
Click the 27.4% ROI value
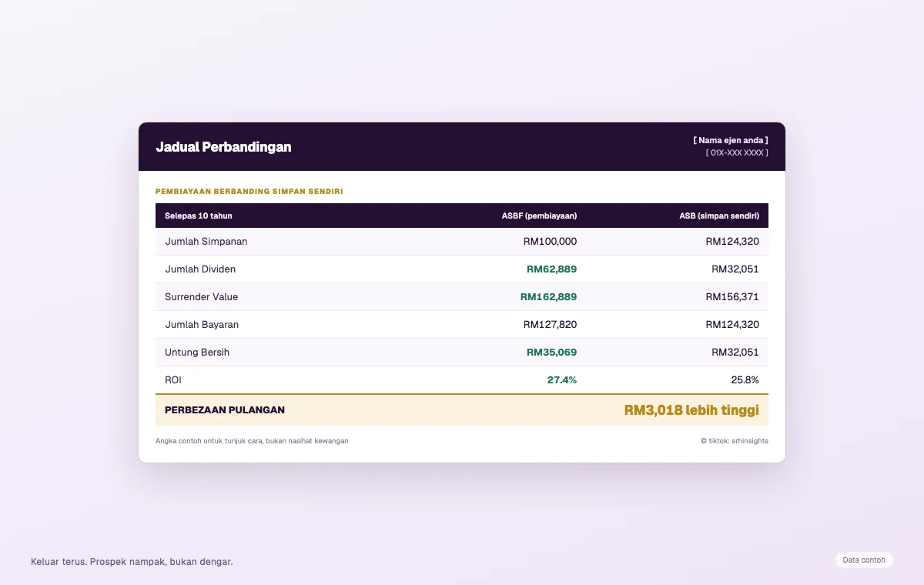(562, 379)
